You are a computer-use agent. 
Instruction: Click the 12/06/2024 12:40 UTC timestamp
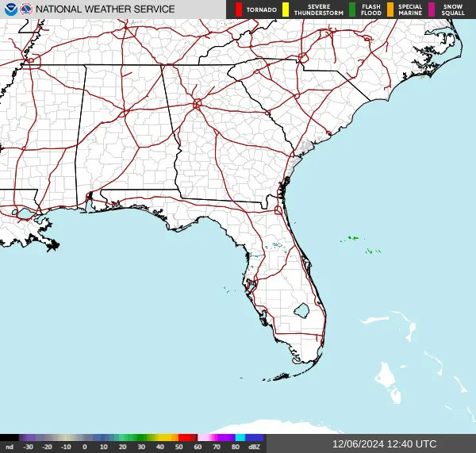pyautogui.click(x=385, y=444)
